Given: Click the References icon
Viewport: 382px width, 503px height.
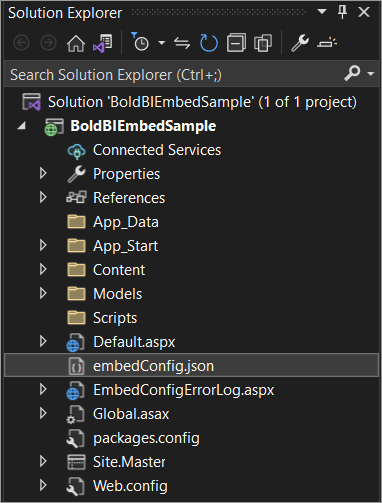Looking at the screenshot, I should point(76,197).
